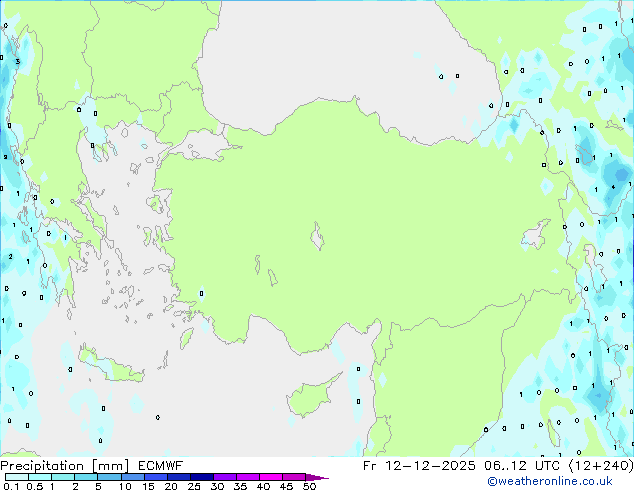The height and width of the screenshot is (490, 634).
Task: Click the legend value label '50'
Action: pos(309,486)
